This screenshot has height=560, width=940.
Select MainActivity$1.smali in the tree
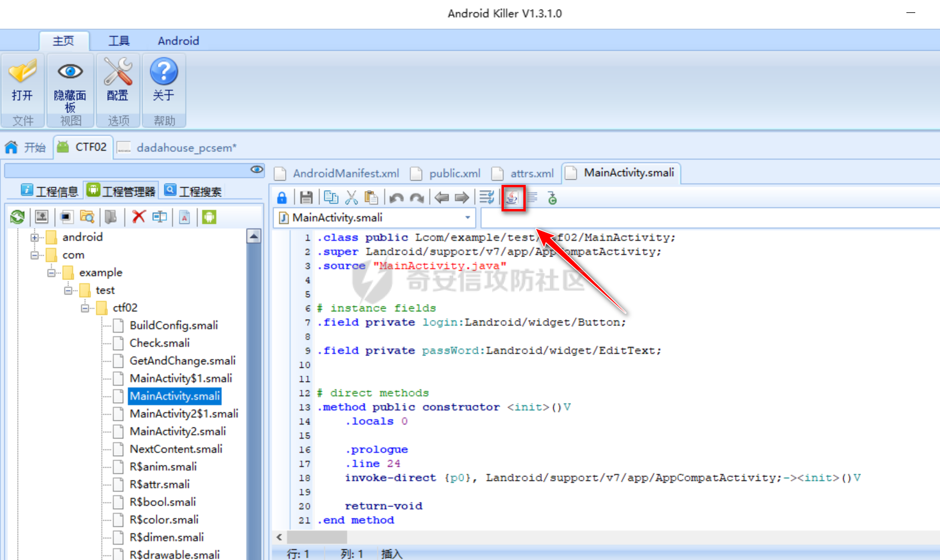pos(180,378)
